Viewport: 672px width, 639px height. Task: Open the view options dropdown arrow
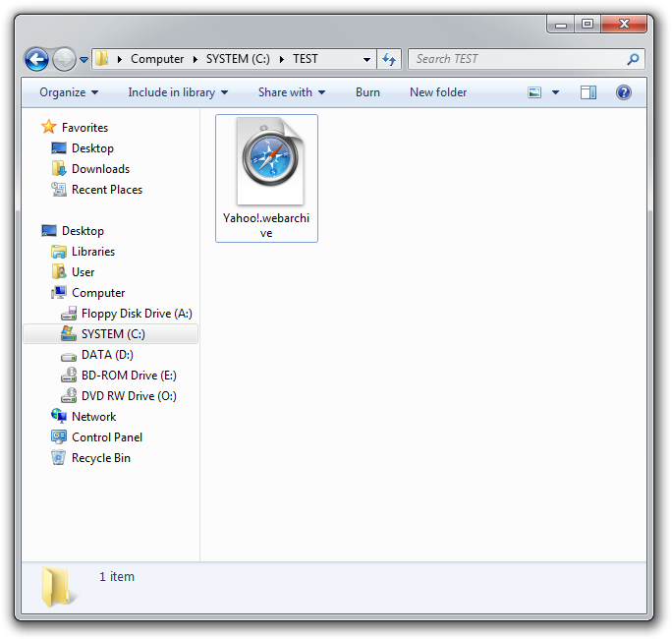point(555,92)
